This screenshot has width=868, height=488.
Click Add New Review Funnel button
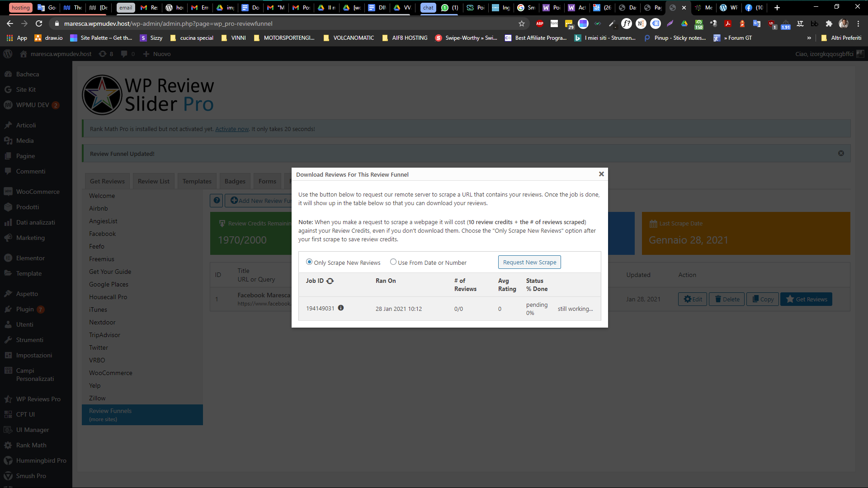pyautogui.click(x=260, y=201)
